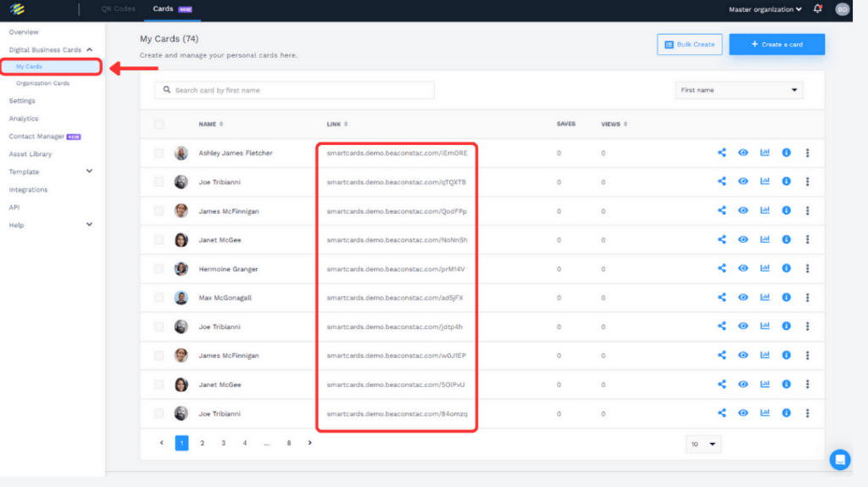Preview Ashley James Fletcher's card with eye icon
This screenshot has height=487, width=868.
click(743, 153)
